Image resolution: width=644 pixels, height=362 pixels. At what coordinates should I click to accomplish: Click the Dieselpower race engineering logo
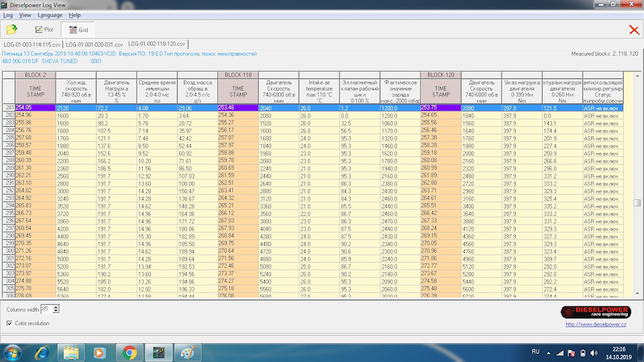(595, 312)
